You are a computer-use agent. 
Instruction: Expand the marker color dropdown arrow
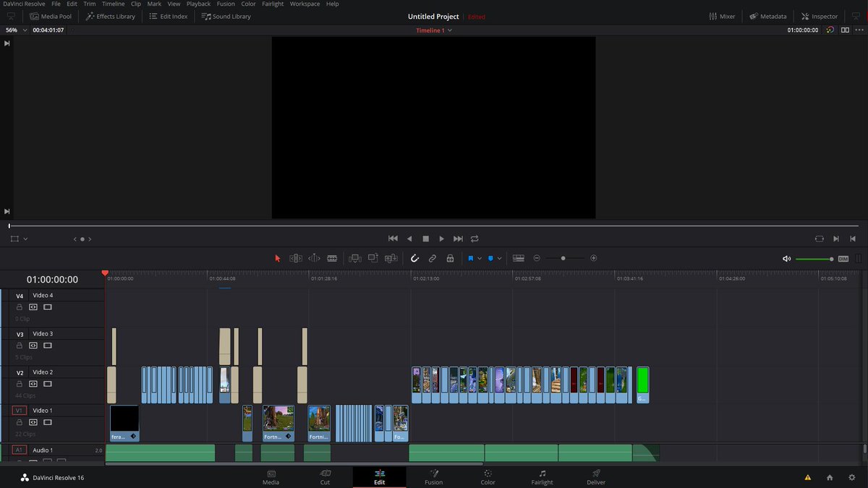[500, 258]
